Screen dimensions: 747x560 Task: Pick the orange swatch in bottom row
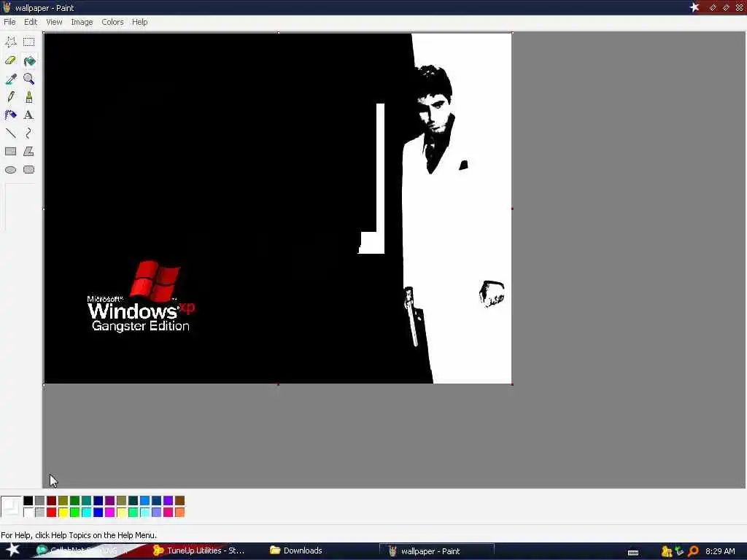(x=179, y=513)
